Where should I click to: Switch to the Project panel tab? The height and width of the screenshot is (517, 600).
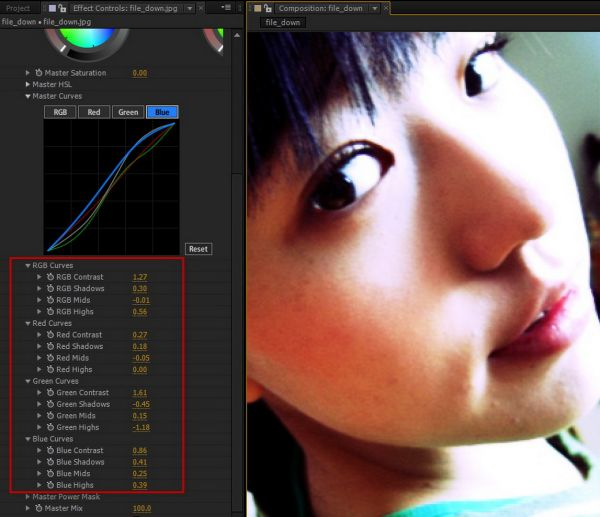[18, 8]
